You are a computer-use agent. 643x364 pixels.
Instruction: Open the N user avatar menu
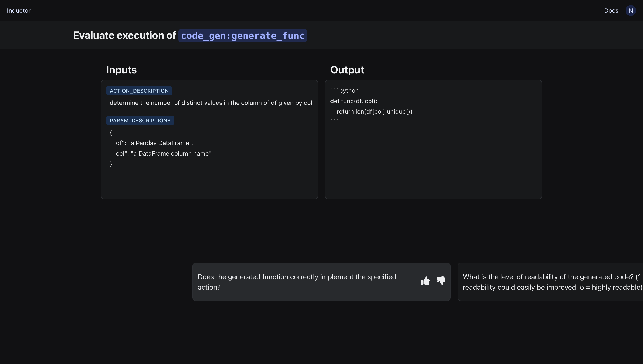pos(631,10)
